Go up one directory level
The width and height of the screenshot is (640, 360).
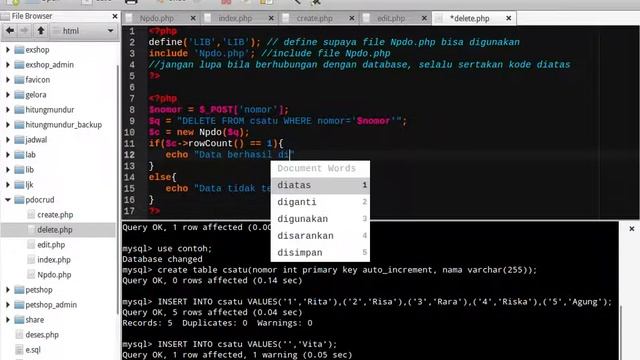41,31
